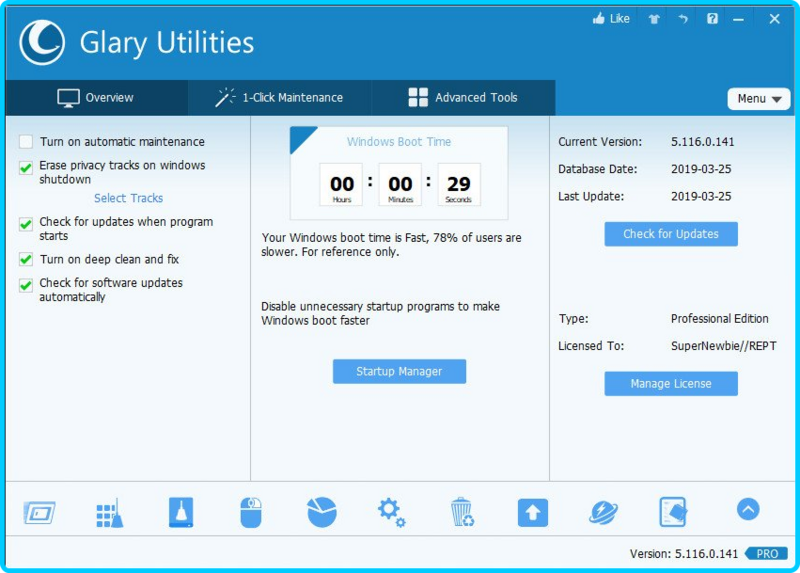800x573 pixels.
Task: Open the help question mark icon
Action: pyautogui.click(x=712, y=19)
